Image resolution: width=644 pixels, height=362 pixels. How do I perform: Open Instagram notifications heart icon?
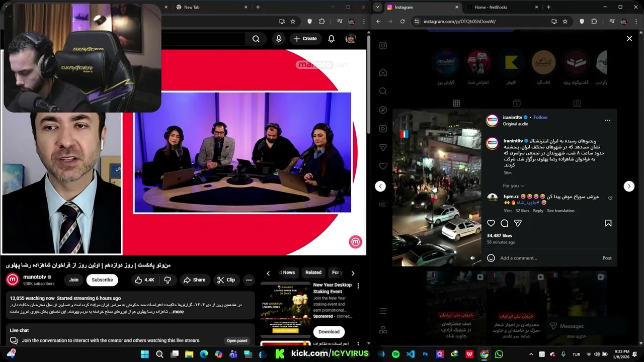point(383,166)
